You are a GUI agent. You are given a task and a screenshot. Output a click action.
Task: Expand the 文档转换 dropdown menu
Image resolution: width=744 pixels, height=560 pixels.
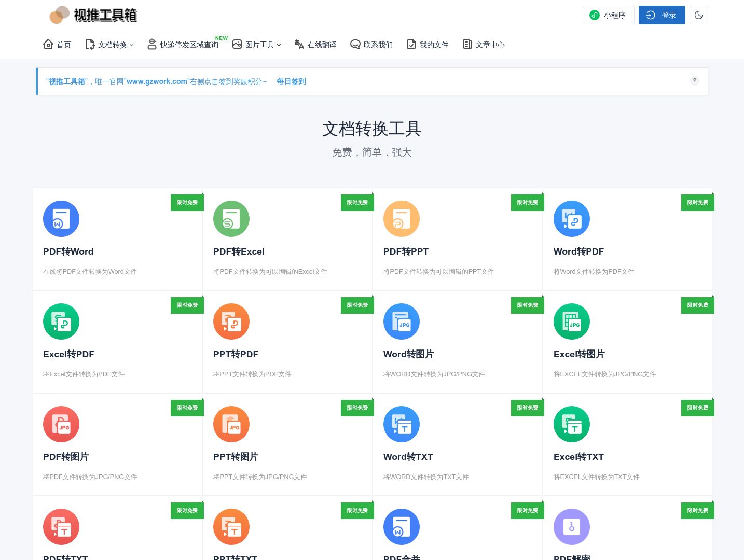(109, 45)
